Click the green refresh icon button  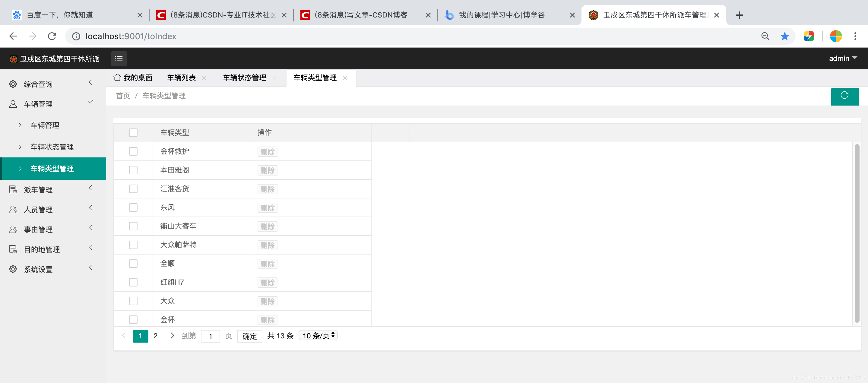(844, 96)
